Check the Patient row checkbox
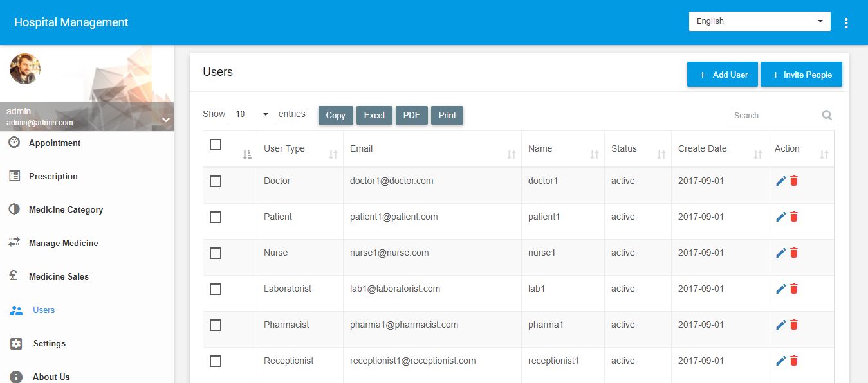This screenshot has height=383, width=868. coord(216,217)
